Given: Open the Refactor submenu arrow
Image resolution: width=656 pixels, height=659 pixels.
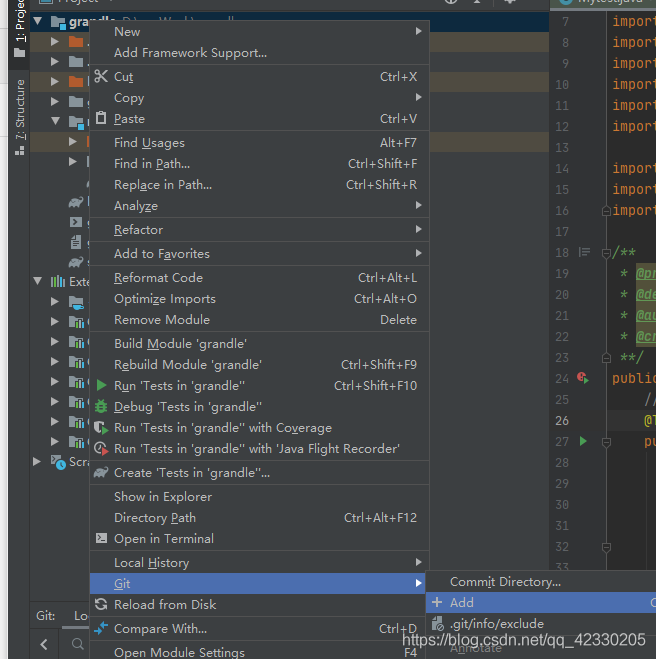Looking at the screenshot, I should point(418,229).
